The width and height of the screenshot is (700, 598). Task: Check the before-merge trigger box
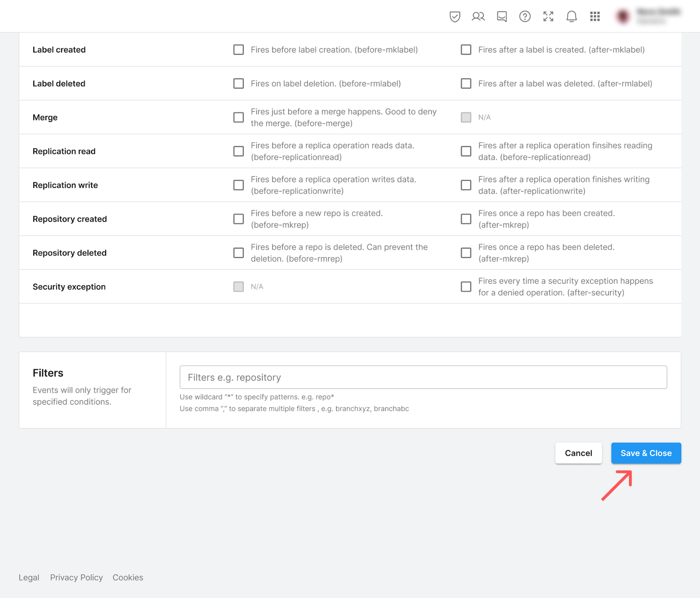238,117
